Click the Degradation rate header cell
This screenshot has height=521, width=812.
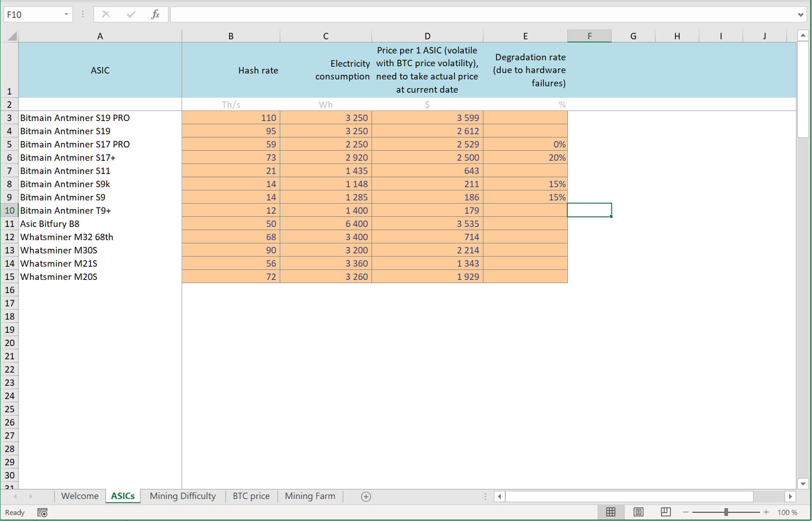[x=525, y=70]
